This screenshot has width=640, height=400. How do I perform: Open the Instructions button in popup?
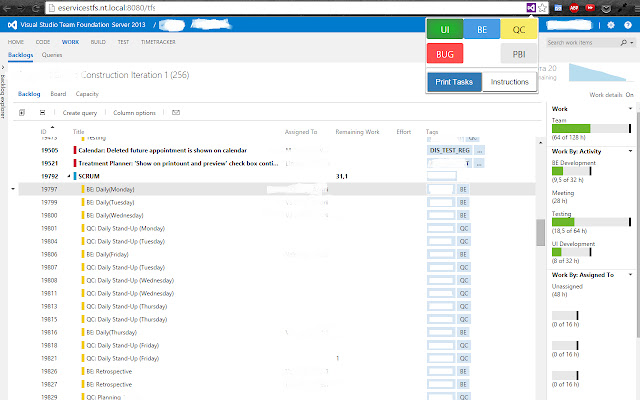(509, 82)
